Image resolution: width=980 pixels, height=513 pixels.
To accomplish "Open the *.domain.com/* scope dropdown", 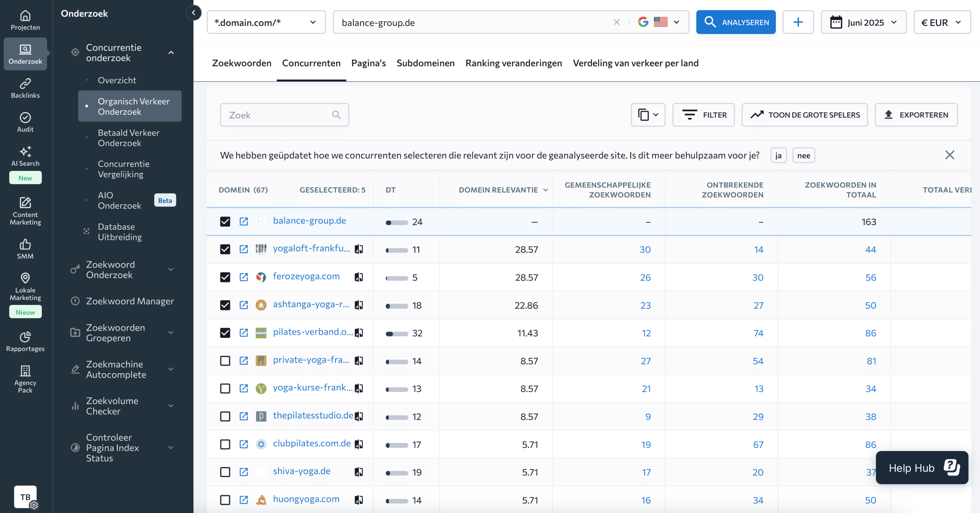I will point(266,22).
